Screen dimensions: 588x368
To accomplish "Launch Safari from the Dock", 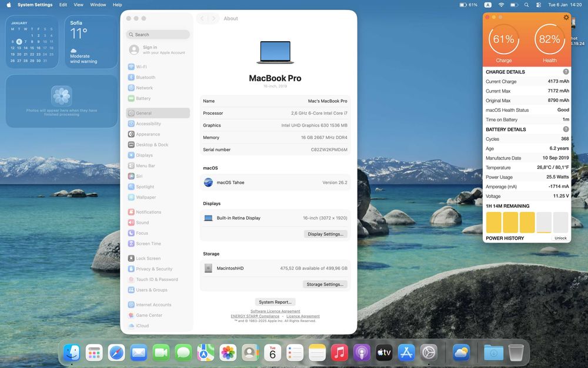I will pos(116,353).
